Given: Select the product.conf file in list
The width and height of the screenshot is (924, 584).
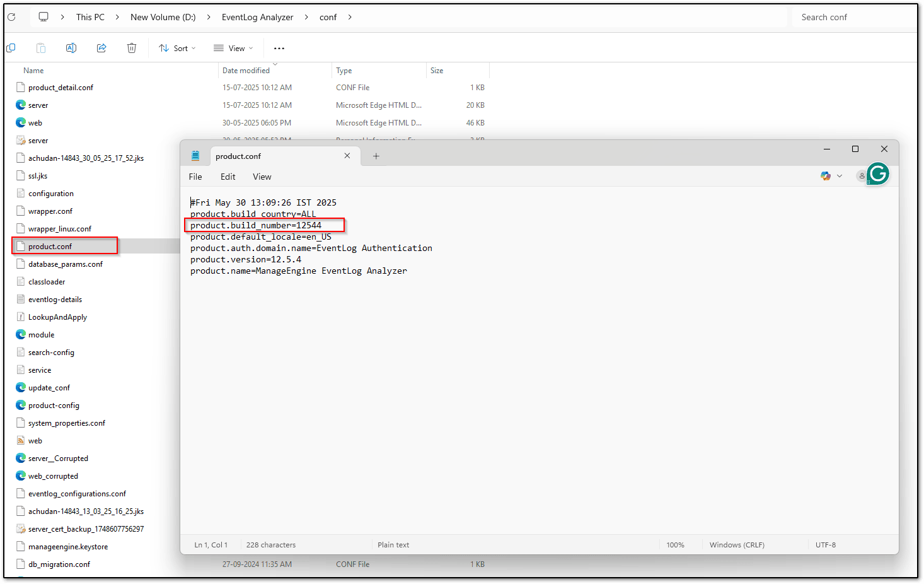Looking at the screenshot, I should (50, 247).
